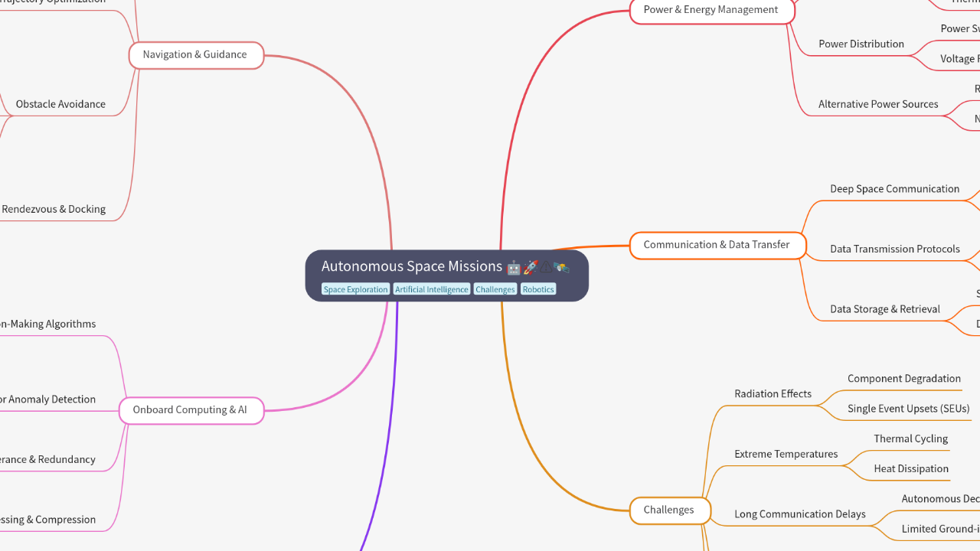Click the Limited Ground text under Delays
Screen dimensions: 980x551
[940, 530]
